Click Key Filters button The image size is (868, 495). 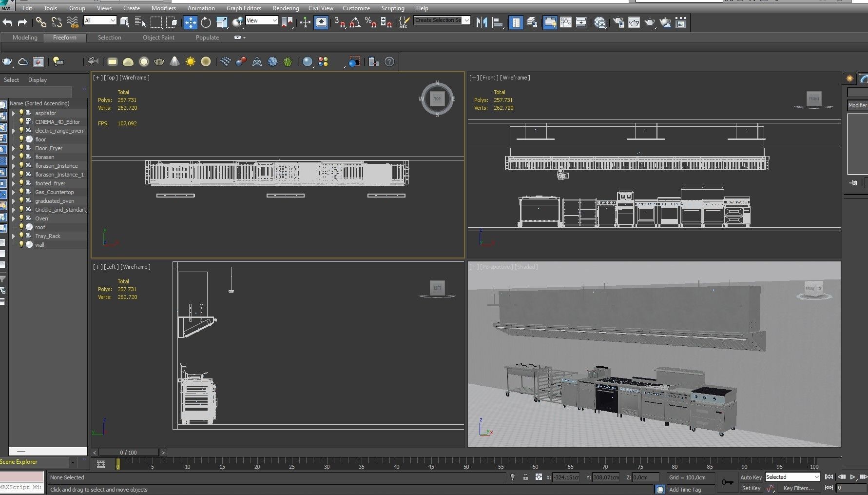click(798, 488)
